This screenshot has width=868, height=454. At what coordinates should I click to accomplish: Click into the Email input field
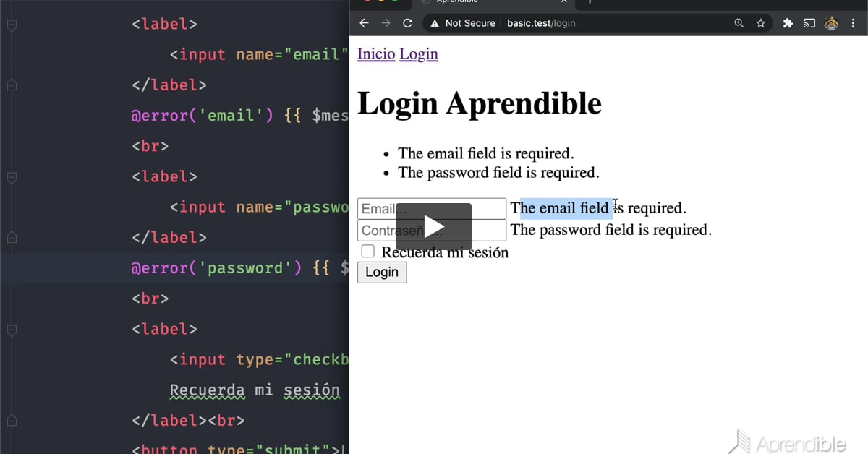point(432,208)
